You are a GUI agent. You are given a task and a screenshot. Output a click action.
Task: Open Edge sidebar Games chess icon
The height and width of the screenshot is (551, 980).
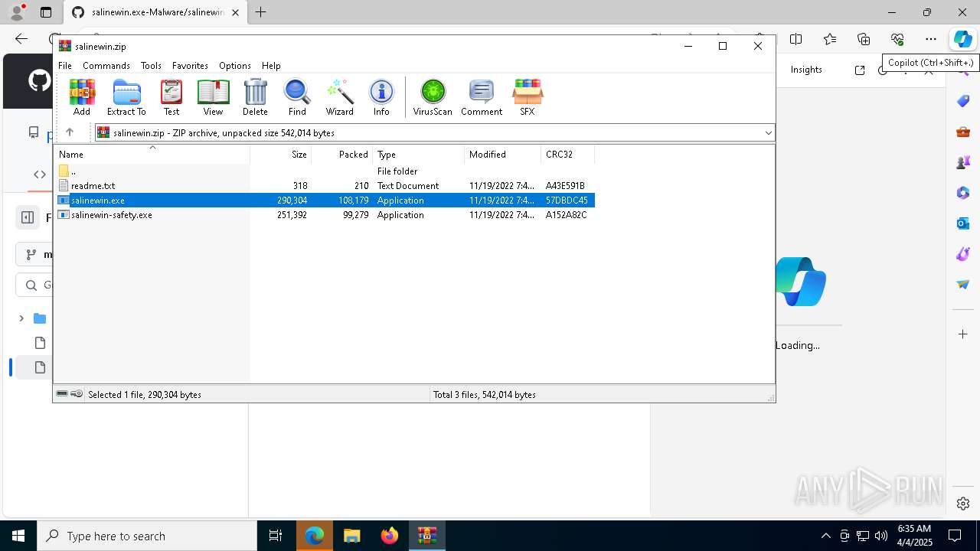tap(963, 162)
